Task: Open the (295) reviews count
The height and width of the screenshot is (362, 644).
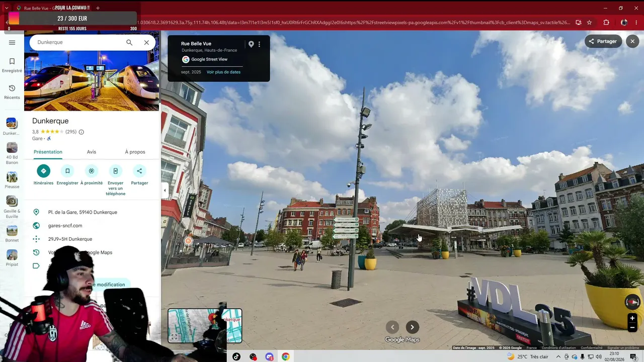Action: [x=71, y=132]
